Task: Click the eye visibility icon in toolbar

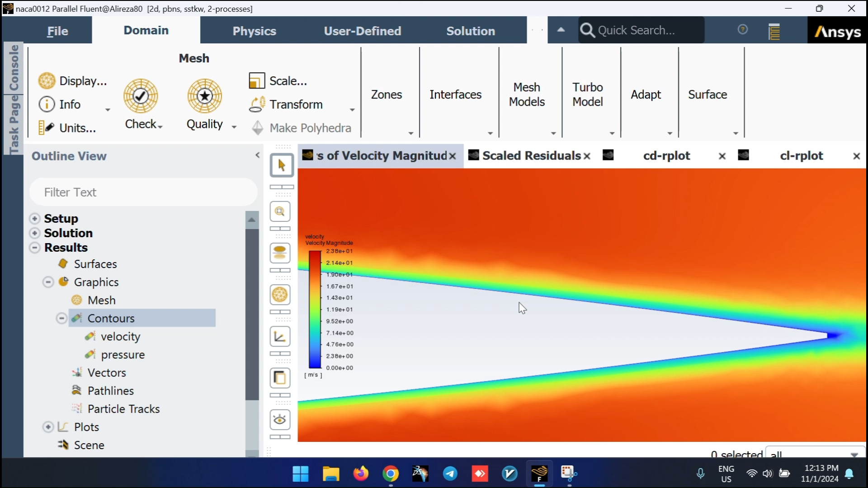Action: pyautogui.click(x=280, y=420)
